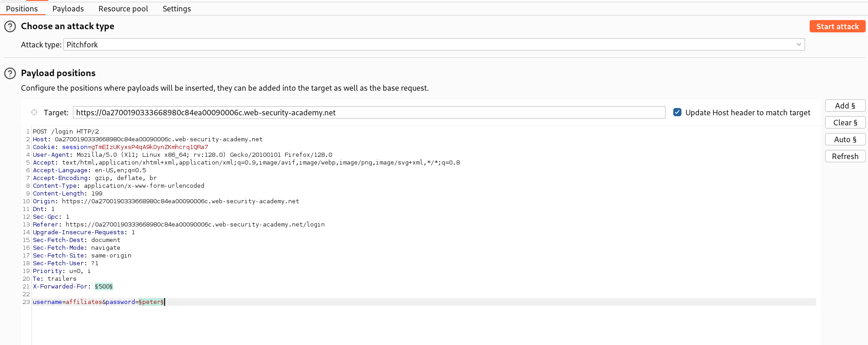
Task: Switch to the Payloads tab
Action: point(68,9)
